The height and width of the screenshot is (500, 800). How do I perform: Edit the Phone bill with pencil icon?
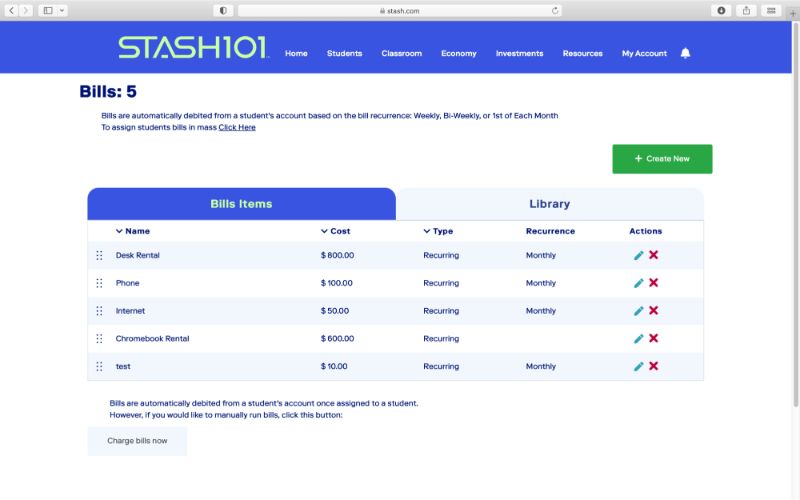[x=638, y=283]
